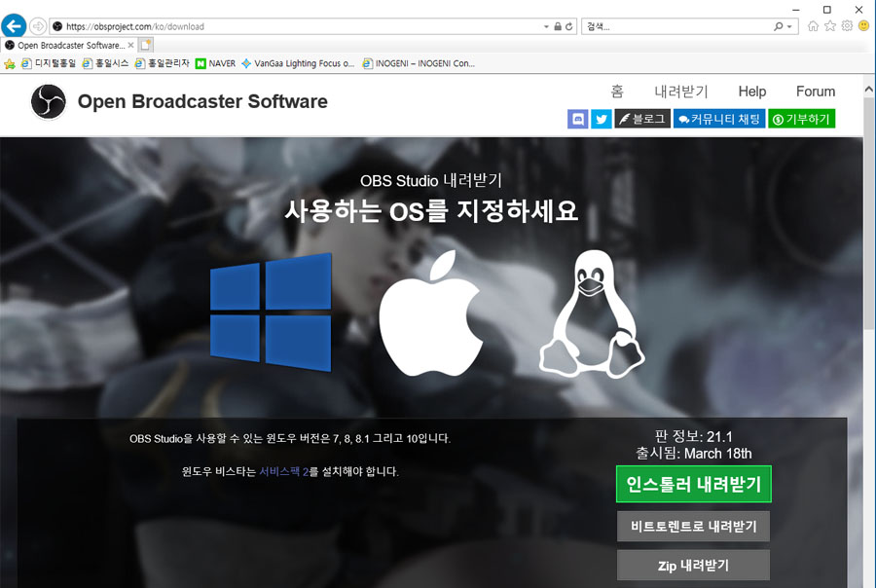Open the Help menu item
Image resolution: width=876 pixels, height=588 pixels.
point(752,92)
